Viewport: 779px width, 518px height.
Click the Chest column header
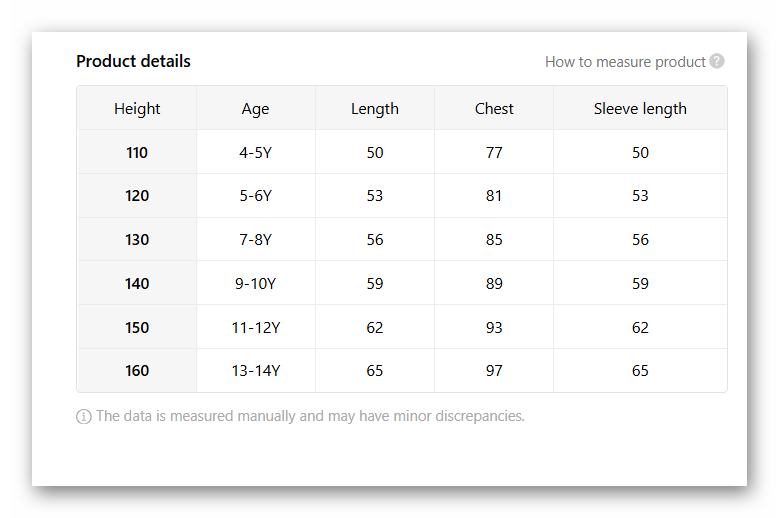click(494, 109)
